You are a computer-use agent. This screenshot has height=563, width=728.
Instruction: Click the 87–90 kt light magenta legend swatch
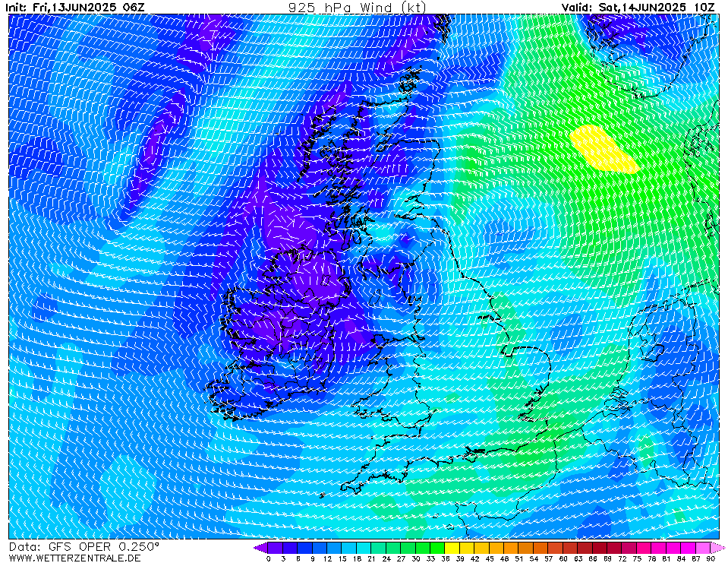pyautogui.click(x=704, y=548)
